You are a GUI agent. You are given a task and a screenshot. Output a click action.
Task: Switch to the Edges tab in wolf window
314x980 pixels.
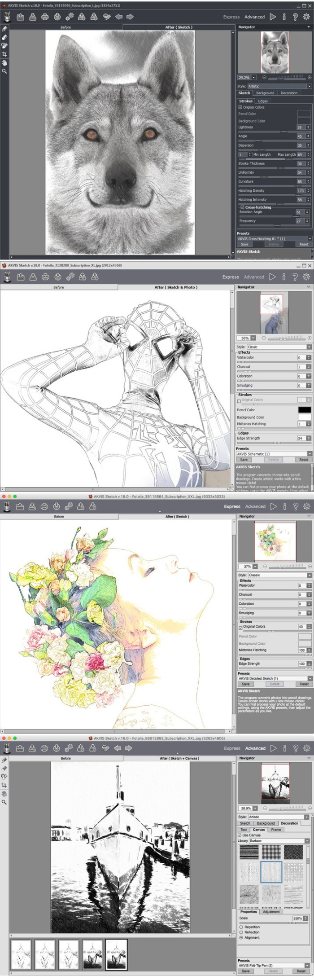(263, 101)
